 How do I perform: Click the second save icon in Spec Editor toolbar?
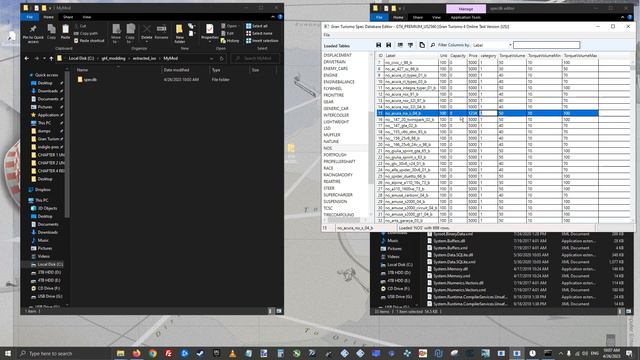389,45
